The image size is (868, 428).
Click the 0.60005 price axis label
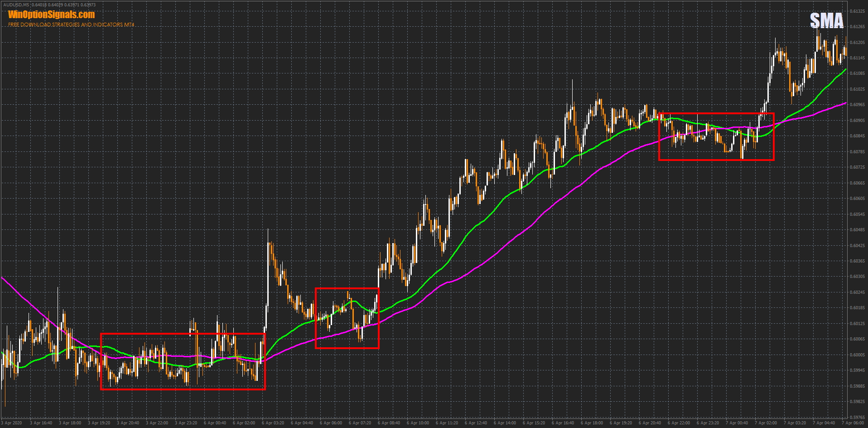click(x=857, y=355)
